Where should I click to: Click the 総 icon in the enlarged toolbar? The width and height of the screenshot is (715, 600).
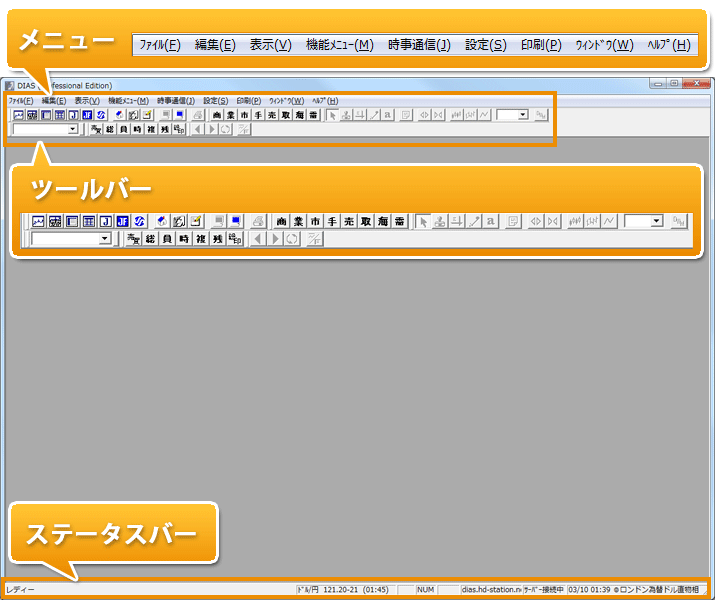(150, 239)
